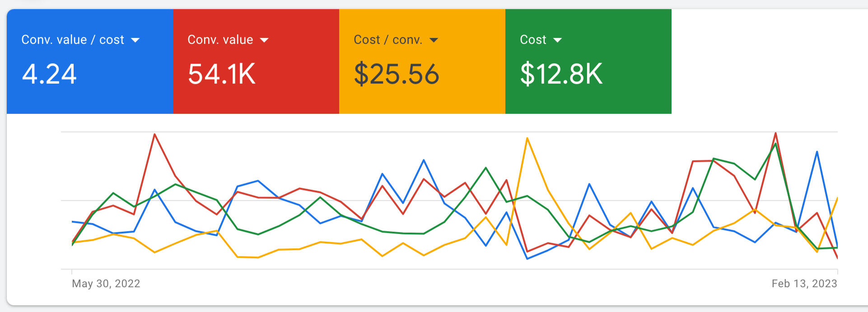Click the blue line spike at far right
The width and height of the screenshot is (868, 312).
pos(817,152)
